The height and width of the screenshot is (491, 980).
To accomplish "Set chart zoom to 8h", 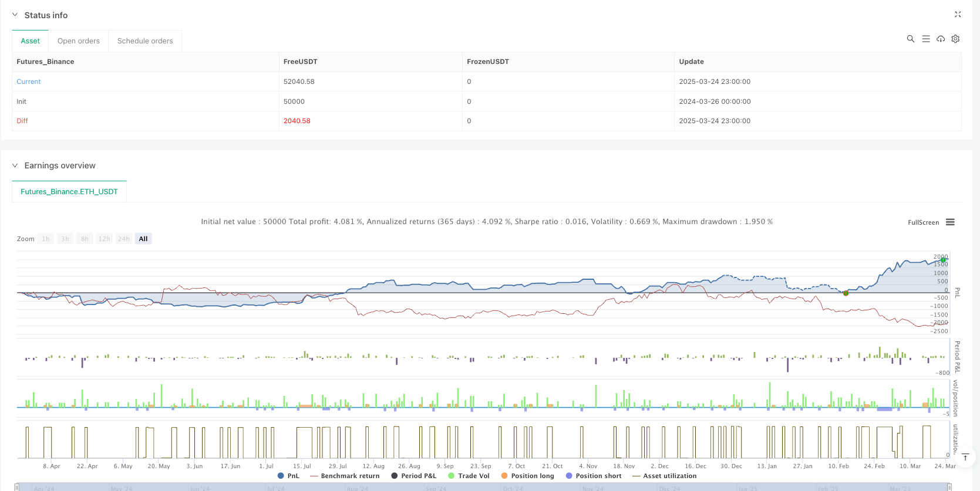I will [x=85, y=239].
